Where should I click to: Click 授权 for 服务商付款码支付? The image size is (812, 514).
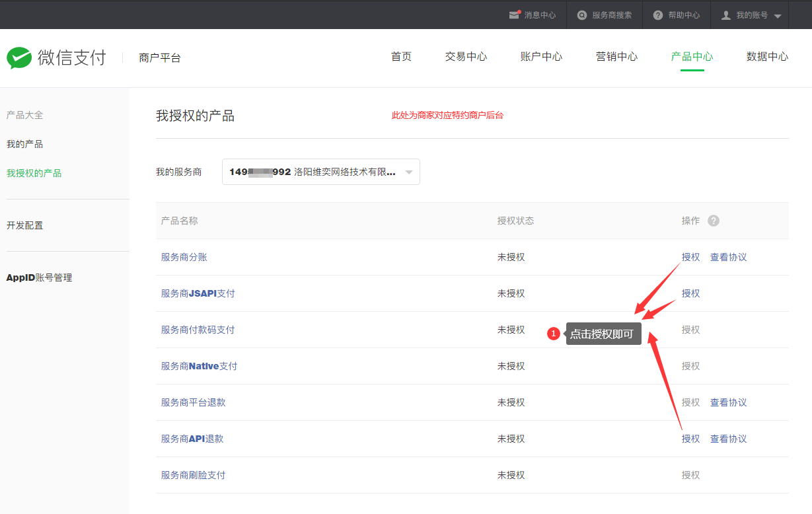pyautogui.click(x=690, y=330)
